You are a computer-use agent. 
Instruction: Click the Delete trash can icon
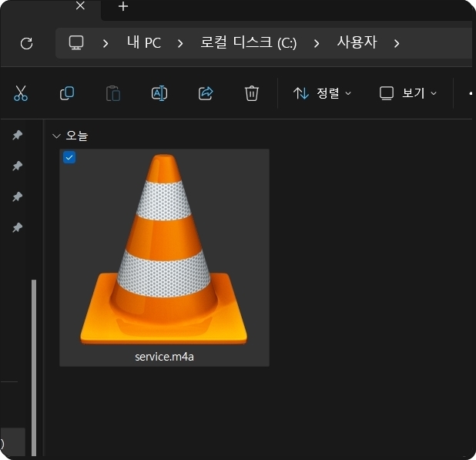[x=252, y=93]
